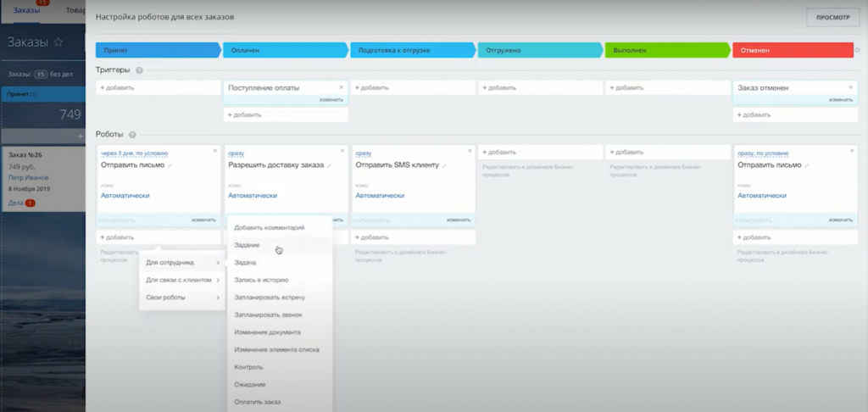Image resolution: width=868 pixels, height=412 pixels.
Task: Copy the Отправить SMS клиенту robot via копировать
Action: [x=371, y=220]
